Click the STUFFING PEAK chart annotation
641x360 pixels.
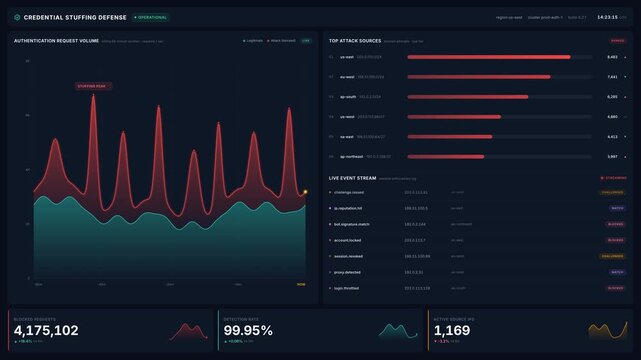pyautogui.click(x=93, y=86)
